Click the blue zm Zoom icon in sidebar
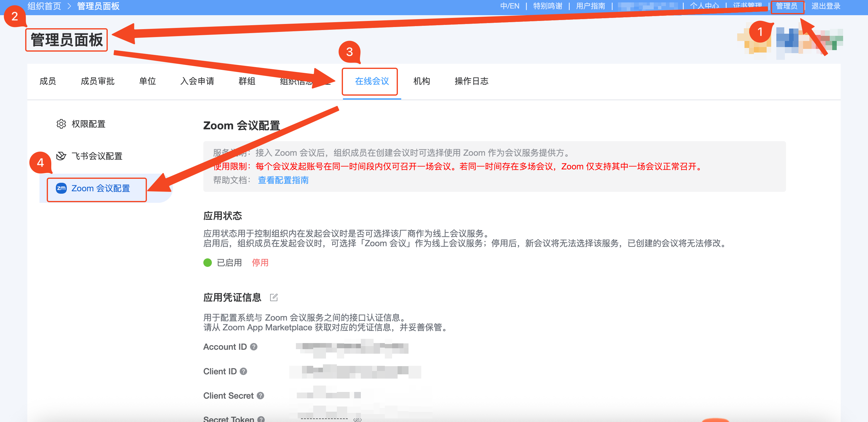The width and height of the screenshot is (868, 422). tap(61, 189)
